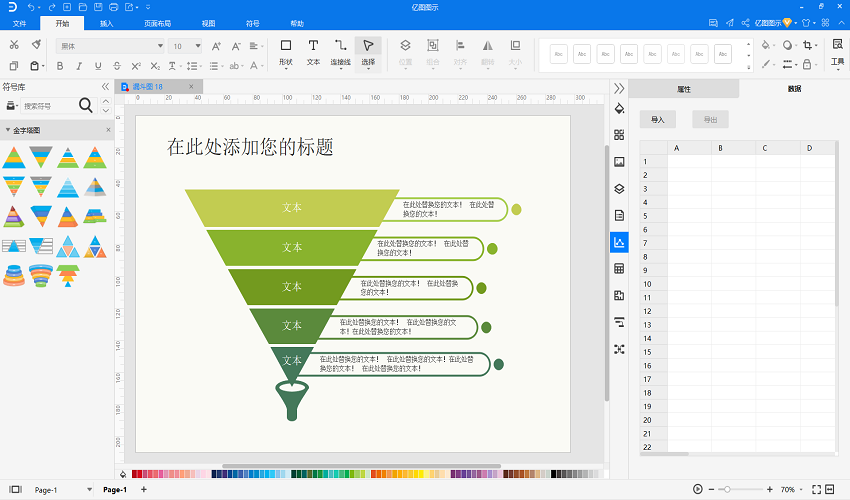Open the fill style side icon
The height and width of the screenshot is (500, 850).
(619, 108)
